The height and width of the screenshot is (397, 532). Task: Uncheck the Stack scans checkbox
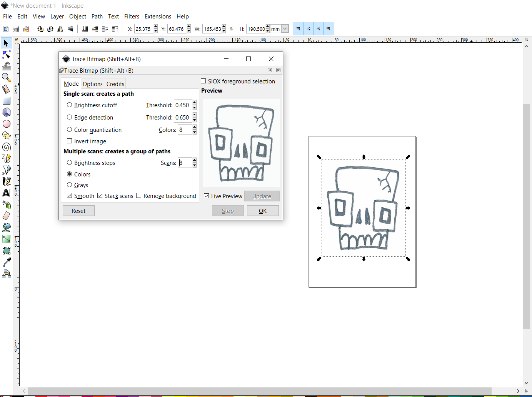tap(100, 196)
